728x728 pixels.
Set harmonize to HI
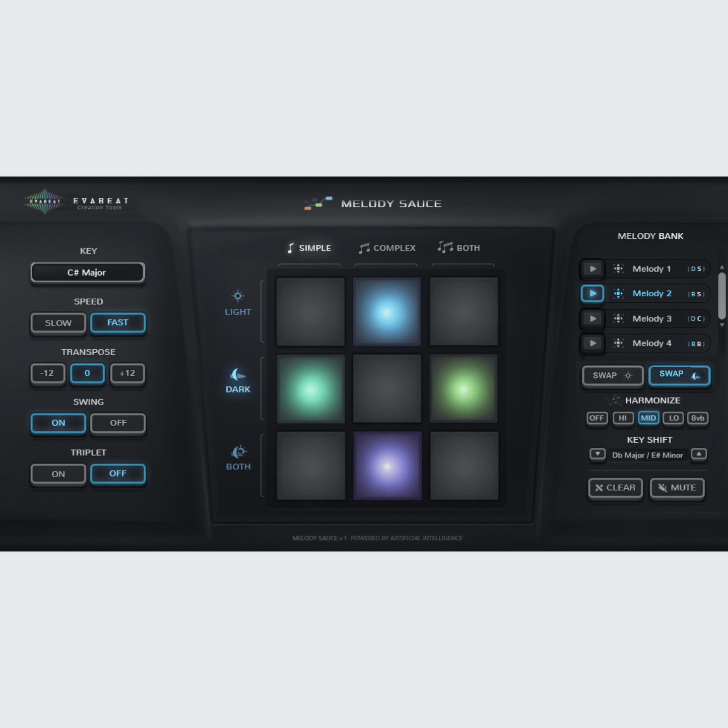click(623, 418)
